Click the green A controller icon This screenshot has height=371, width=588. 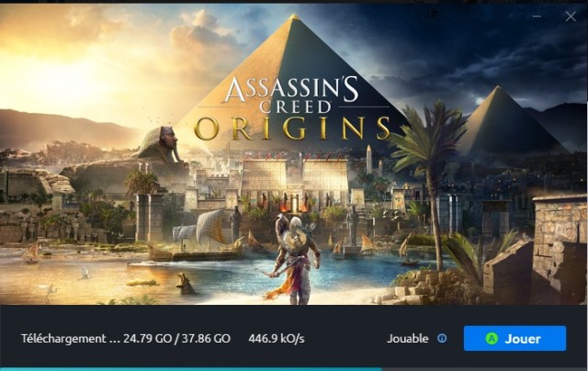[x=492, y=339]
